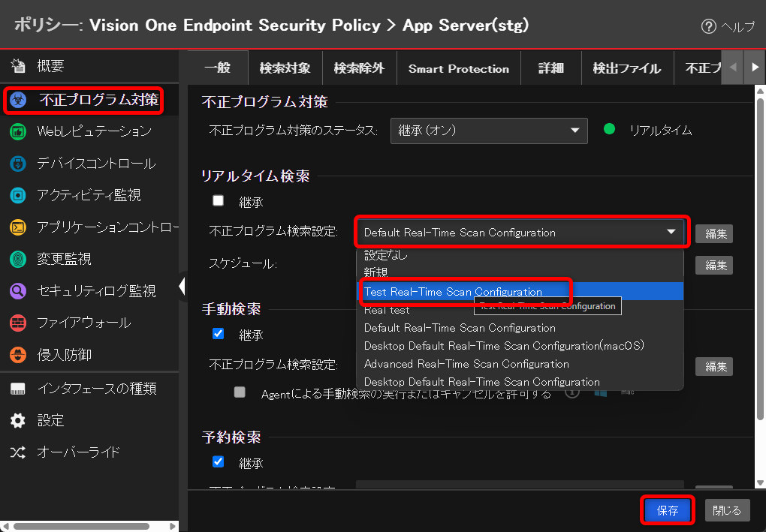The height and width of the screenshot is (532, 766).
Task: Click the ファイアウォール brick icon
Action: point(18,323)
